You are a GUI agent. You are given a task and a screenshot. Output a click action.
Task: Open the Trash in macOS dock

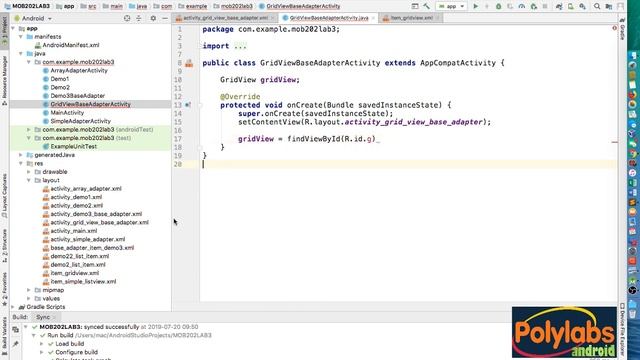(x=632, y=314)
